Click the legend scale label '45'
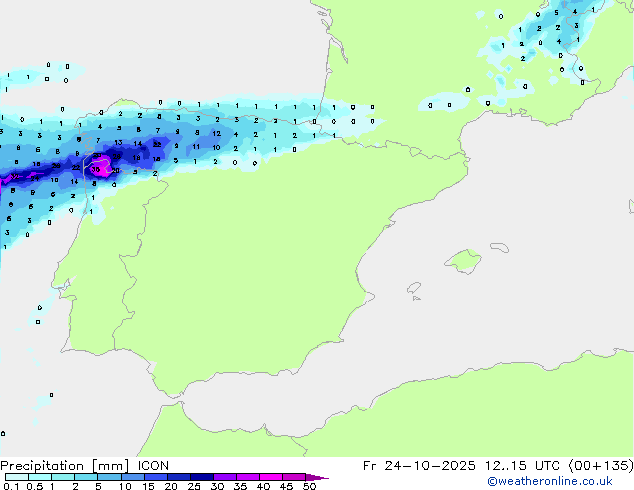634x490 pixels. click(286, 486)
